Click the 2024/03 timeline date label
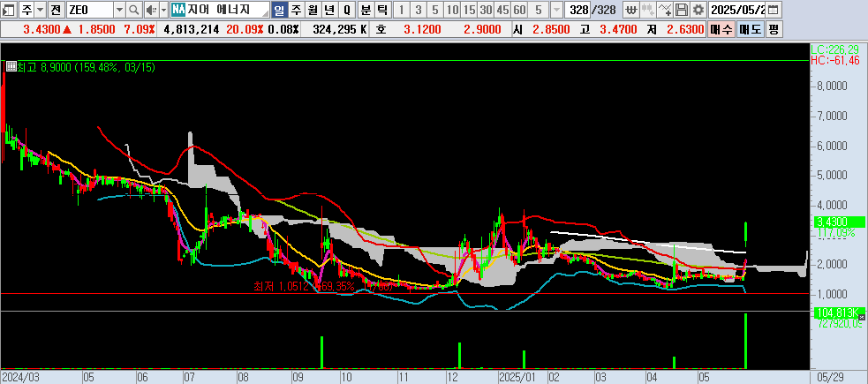The width and height of the screenshot is (868, 384). click(21, 377)
